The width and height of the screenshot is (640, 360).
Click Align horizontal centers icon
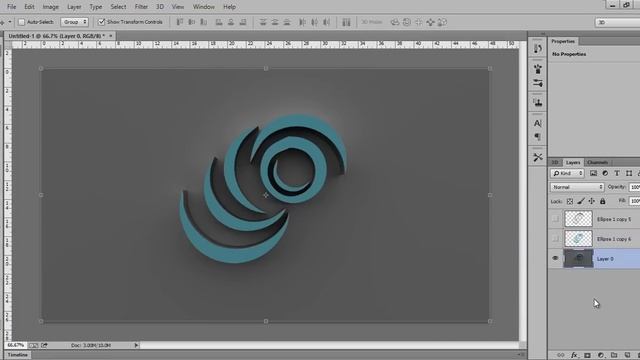tap(231, 22)
